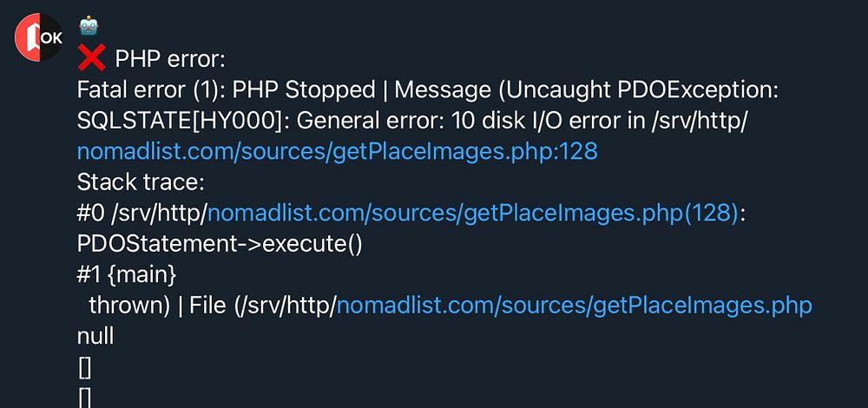The height and width of the screenshot is (408, 868).
Task: Click the bottom-most empty brackets line
Action: [85, 398]
